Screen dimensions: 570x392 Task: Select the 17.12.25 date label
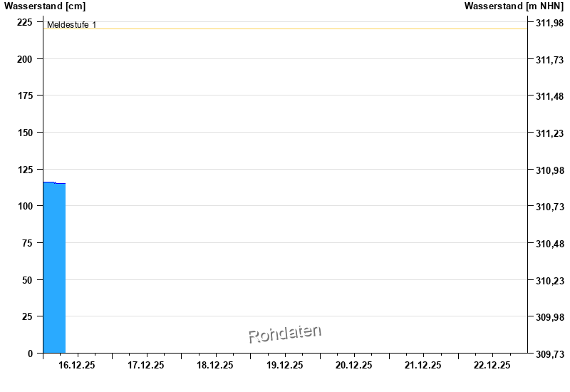(146, 365)
